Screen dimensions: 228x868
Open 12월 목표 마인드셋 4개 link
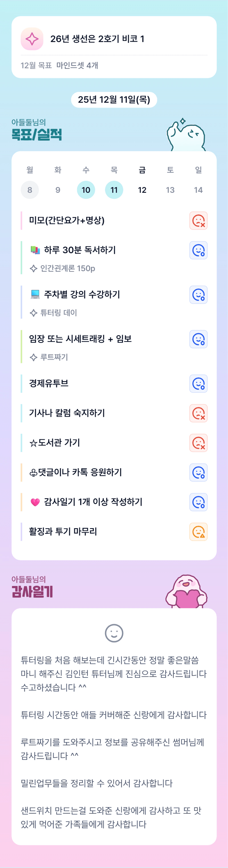click(59, 65)
